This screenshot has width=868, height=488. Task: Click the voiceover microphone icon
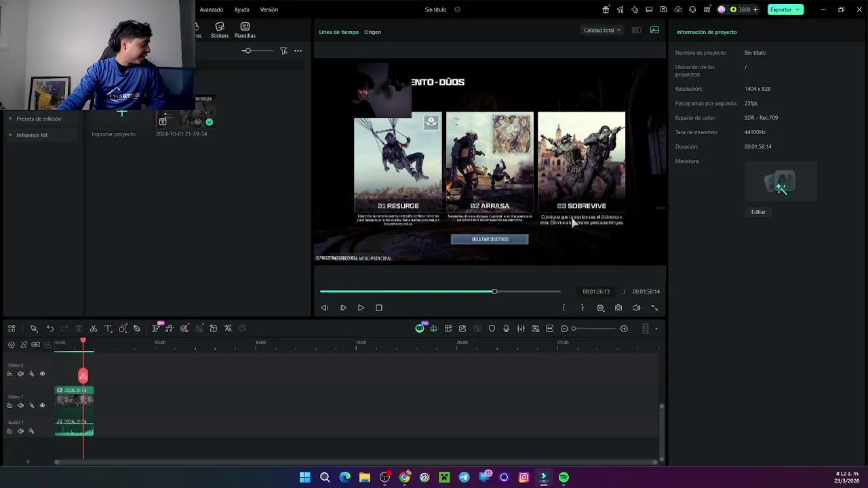[x=506, y=329]
